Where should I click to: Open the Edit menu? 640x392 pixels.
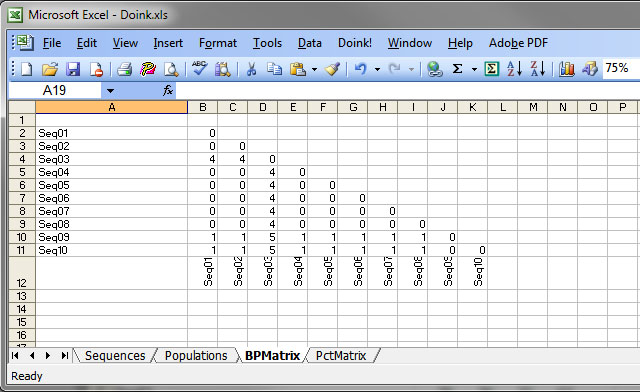87,43
